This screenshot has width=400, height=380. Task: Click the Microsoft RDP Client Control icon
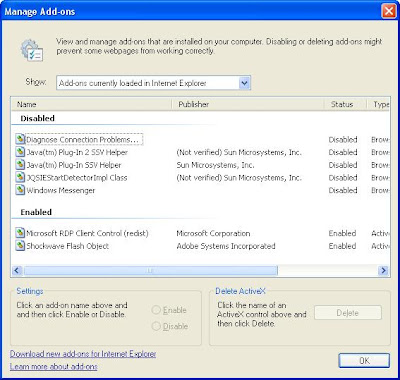(20, 233)
